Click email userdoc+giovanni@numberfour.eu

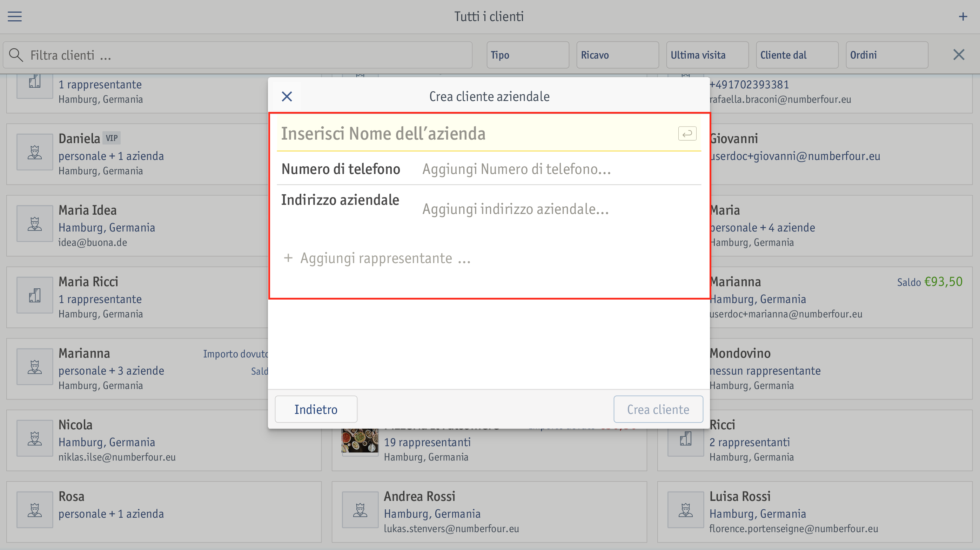(x=795, y=156)
